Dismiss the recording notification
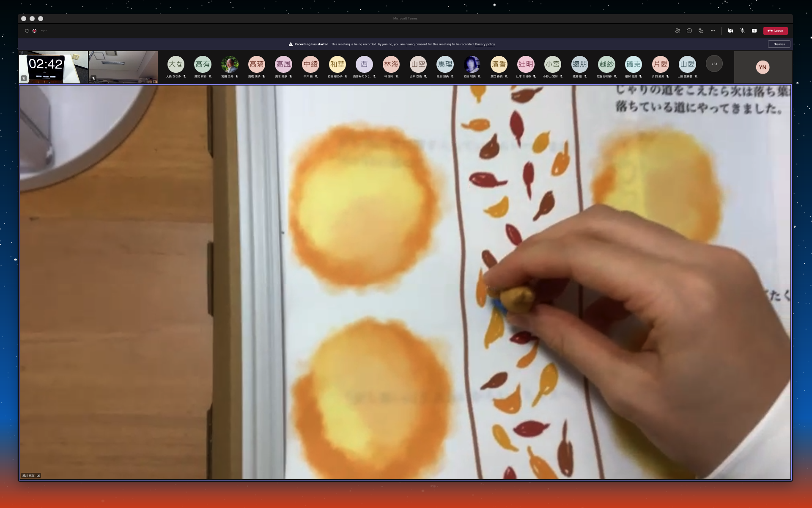This screenshot has height=508, width=812. pos(779,44)
